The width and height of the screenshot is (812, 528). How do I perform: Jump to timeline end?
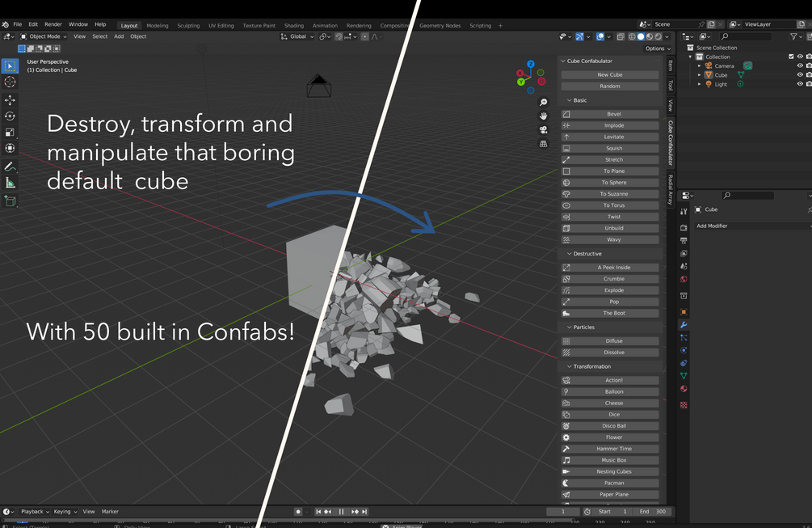[364, 511]
